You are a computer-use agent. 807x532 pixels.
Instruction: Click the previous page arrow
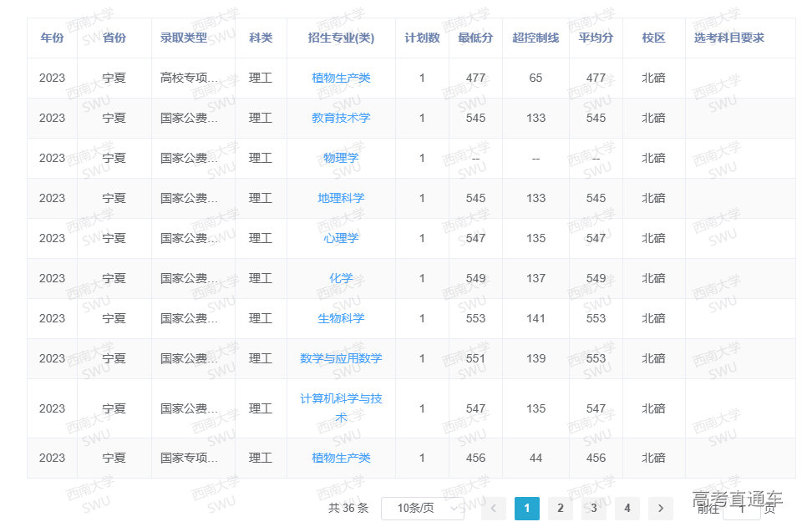pos(494,508)
